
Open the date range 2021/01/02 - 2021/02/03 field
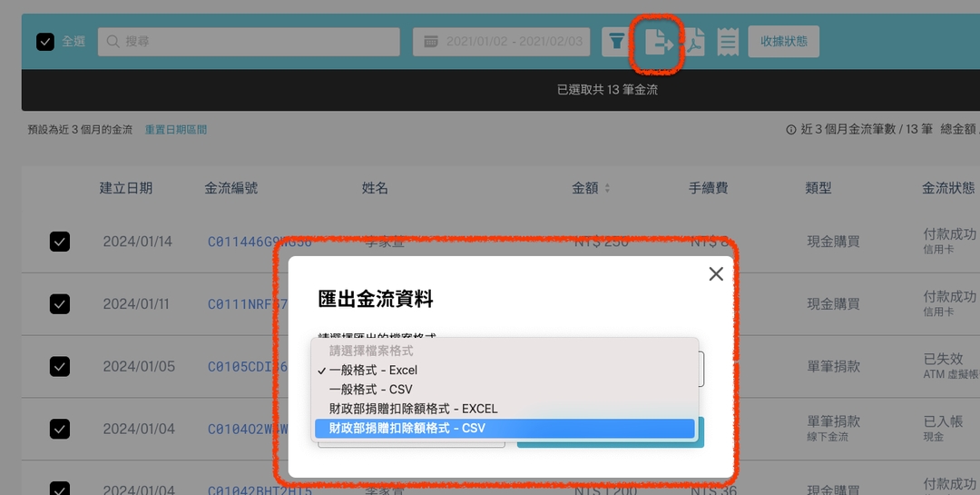pos(501,41)
